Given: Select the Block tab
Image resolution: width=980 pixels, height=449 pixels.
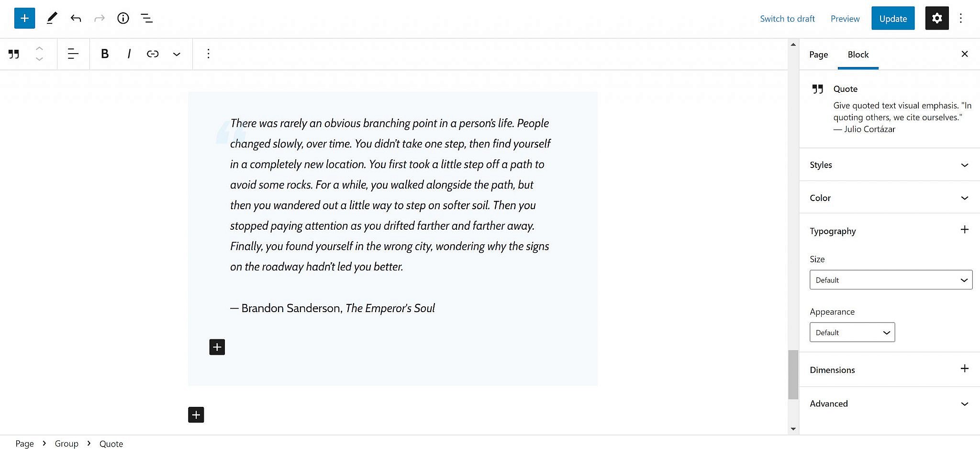Looking at the screenshot, I should [858, 55].
